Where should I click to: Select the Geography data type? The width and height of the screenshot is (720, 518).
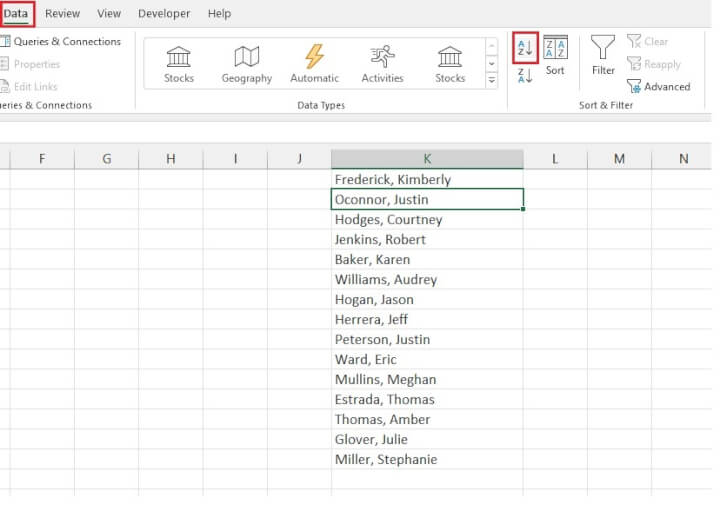(246, 63)
